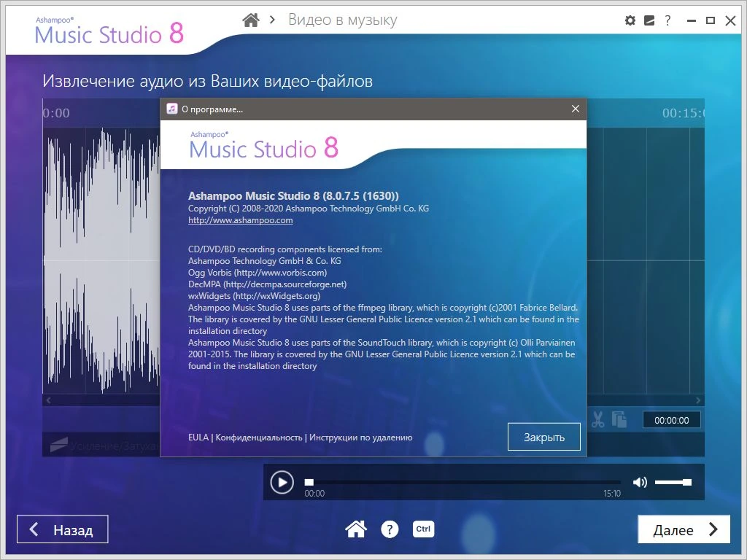
Task: Click the wxWidgets (http://wxWidgets.org) line
Action: pyautogui.click(x=254, y=296)
